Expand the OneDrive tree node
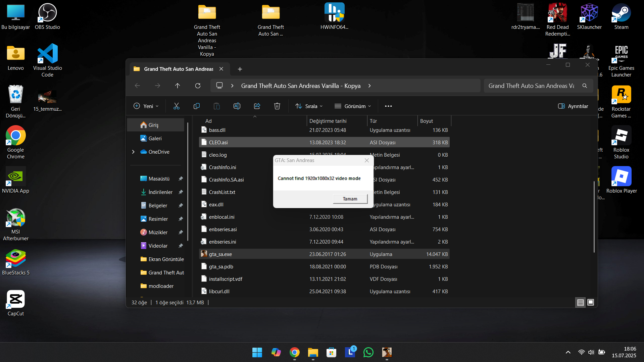Viewport: 644px width, 362px height. tap(133, 152)
